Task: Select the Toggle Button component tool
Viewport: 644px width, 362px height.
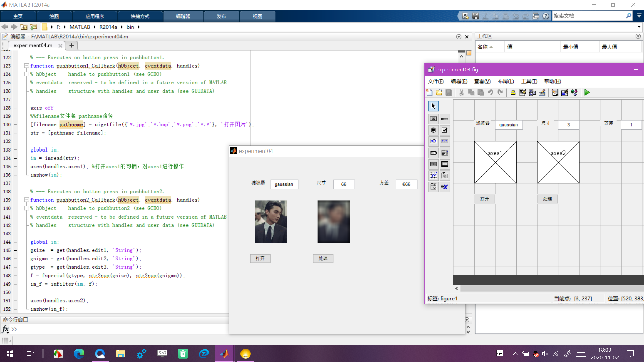Action: [433, 164]
